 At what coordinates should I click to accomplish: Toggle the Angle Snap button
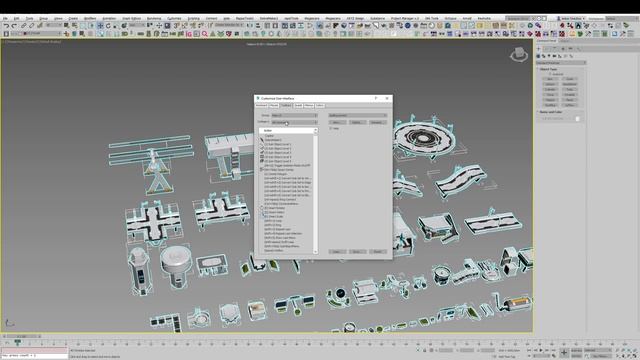184,26
